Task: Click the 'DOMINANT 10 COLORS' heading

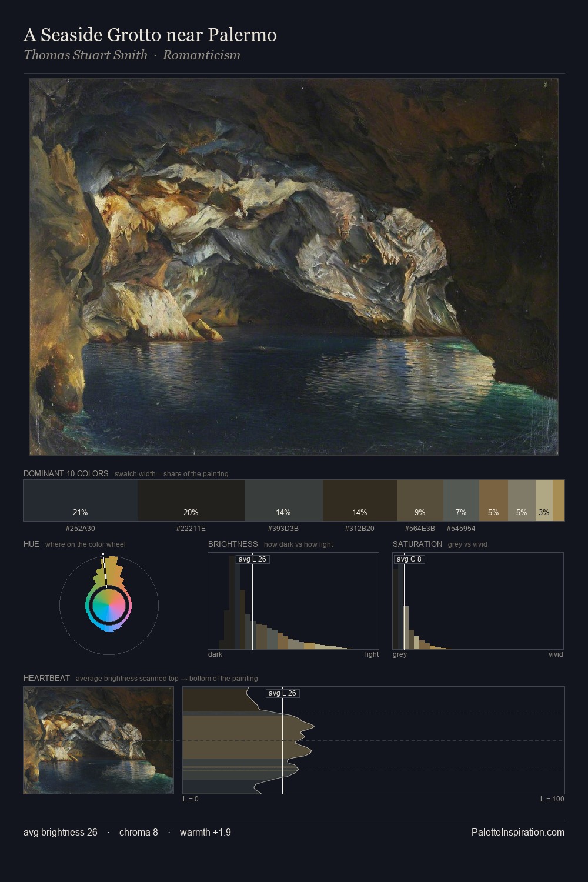Action: [x=66, y=473]
